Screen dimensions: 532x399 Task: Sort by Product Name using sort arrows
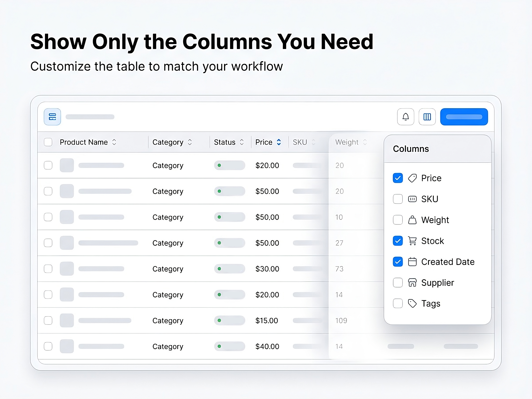click(x=114, y=142)
